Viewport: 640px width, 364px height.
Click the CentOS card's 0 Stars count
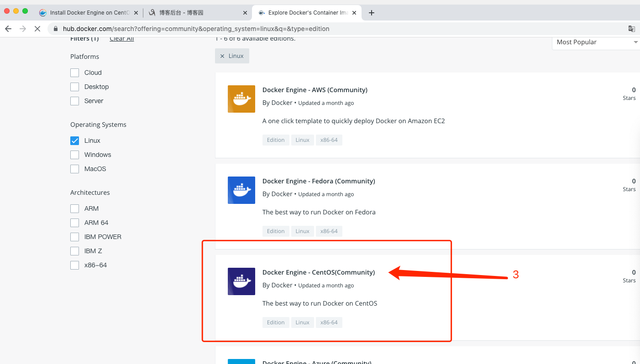pyautogui.click(x=629, y=276)
